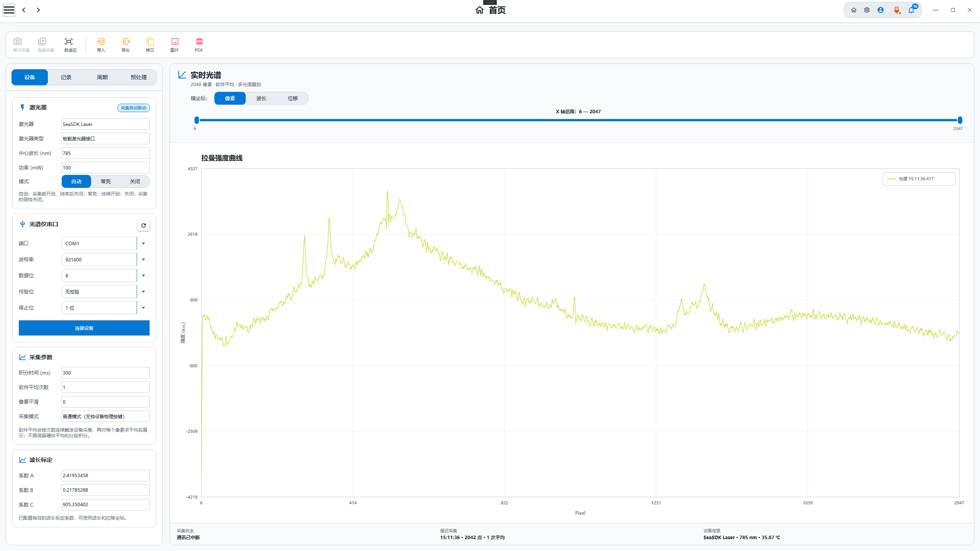Expand the 端口 COM1 dropdown

point(144,243)
